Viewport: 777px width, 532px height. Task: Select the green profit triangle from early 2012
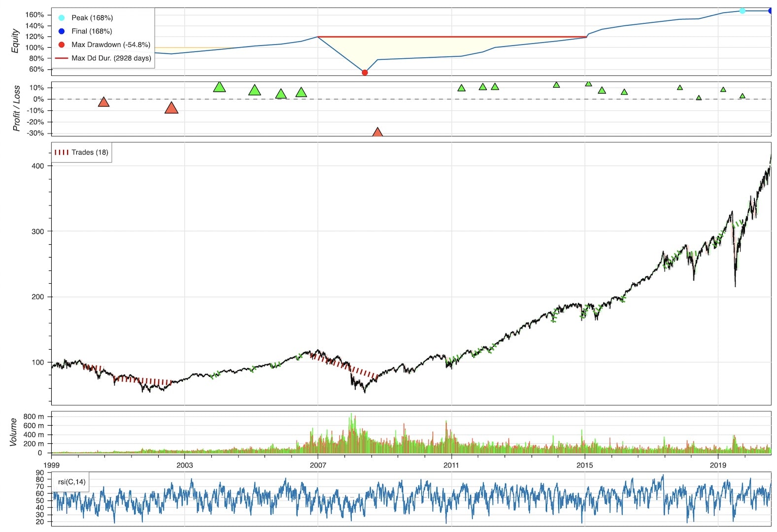(x=495, y=87)
